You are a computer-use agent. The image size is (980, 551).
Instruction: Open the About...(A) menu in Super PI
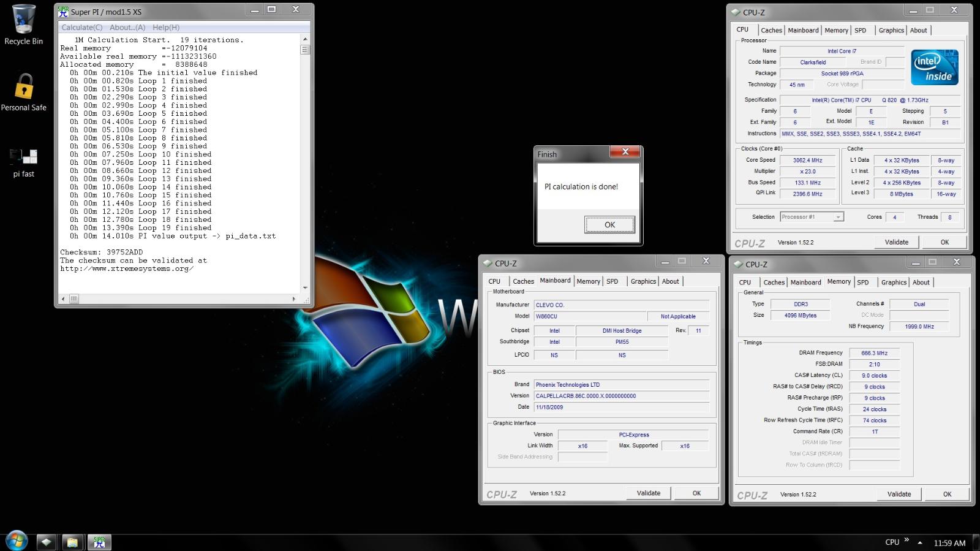(x=127, y=28)
